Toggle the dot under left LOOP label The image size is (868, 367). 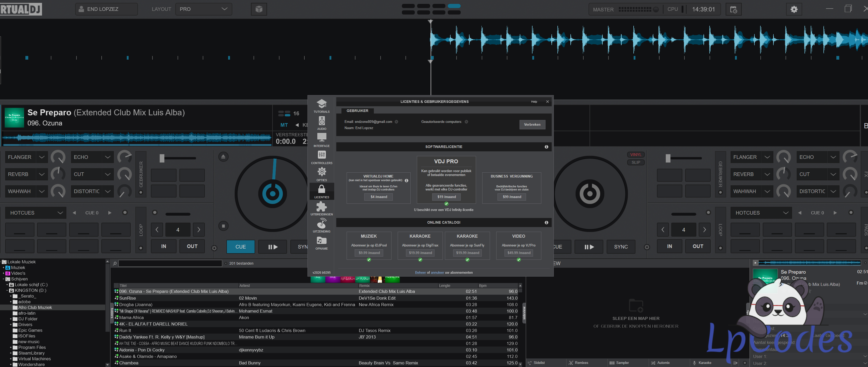pyautogui.click(x=141, y=248)
